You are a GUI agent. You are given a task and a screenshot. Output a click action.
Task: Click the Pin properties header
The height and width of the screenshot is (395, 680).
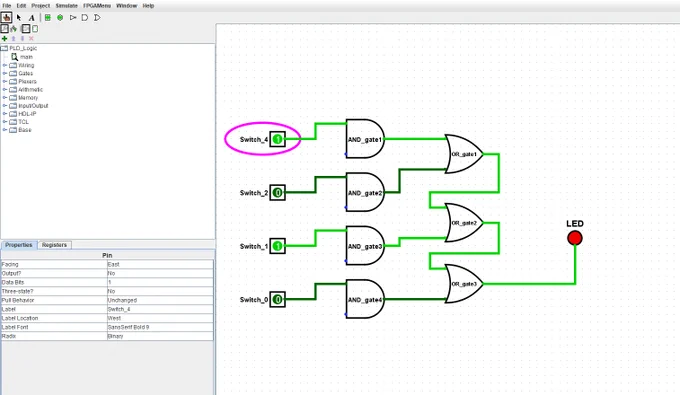pos(107,255)
